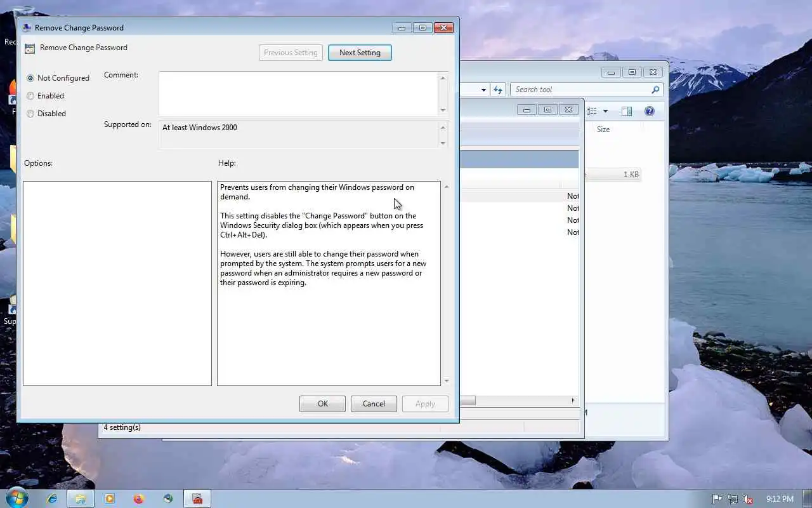Switch to the red toolbox console taskbar icon
Viewport: 812px width, 508px height.
197,498
